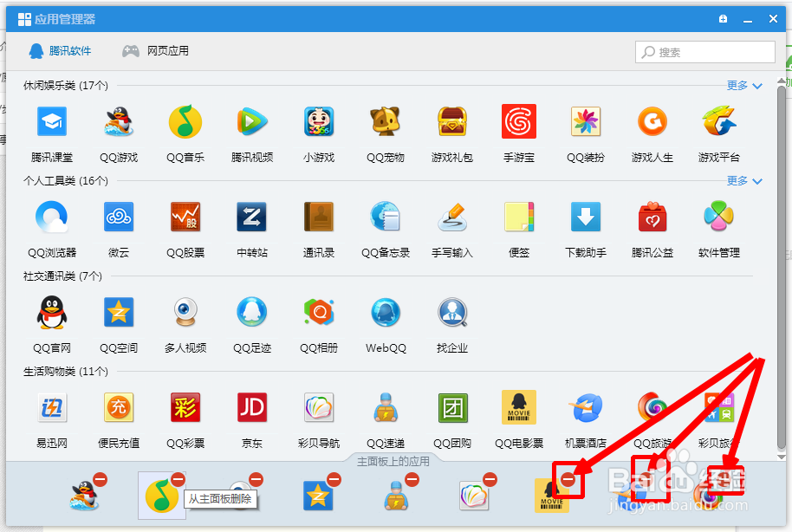This screenshot has height=532, width=792.
Task: Remove QQ游戏 from the main panel bar
Action: coord(101,479)
